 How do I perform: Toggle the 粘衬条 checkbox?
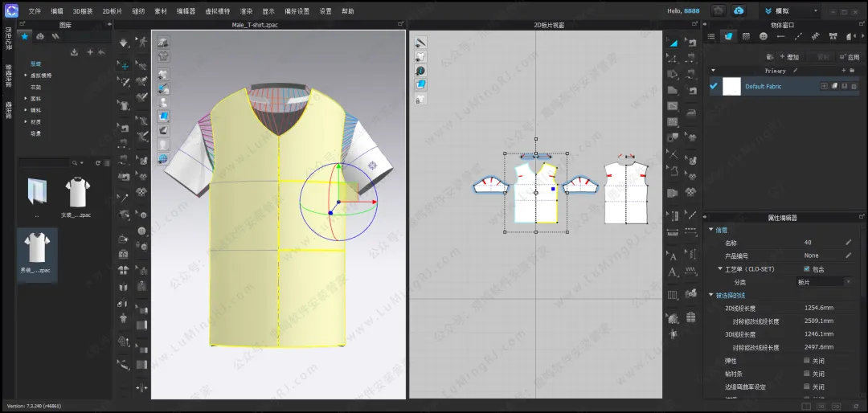(x=806, y=374)
